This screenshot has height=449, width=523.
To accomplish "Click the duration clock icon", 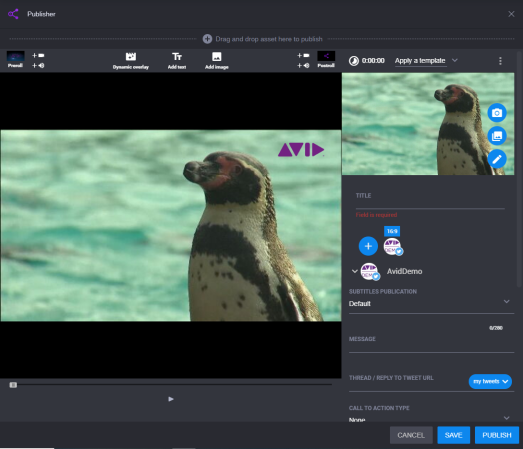I will pyautogui.click(x=354, y=61).
